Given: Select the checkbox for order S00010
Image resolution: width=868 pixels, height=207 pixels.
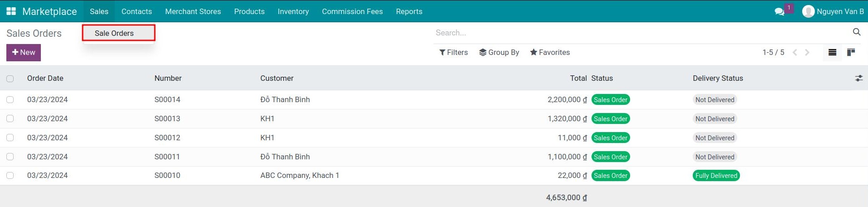Looking at the screenshot, I should (x=10, y=176).
